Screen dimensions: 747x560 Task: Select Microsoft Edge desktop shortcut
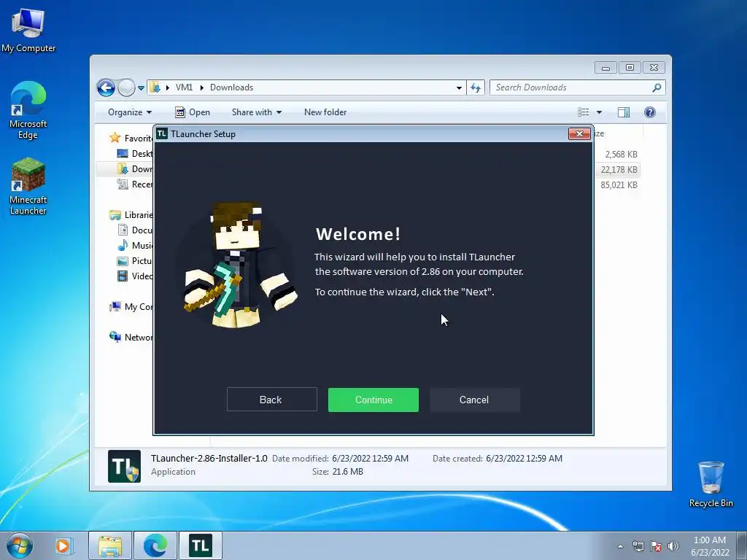click(28, 111)
